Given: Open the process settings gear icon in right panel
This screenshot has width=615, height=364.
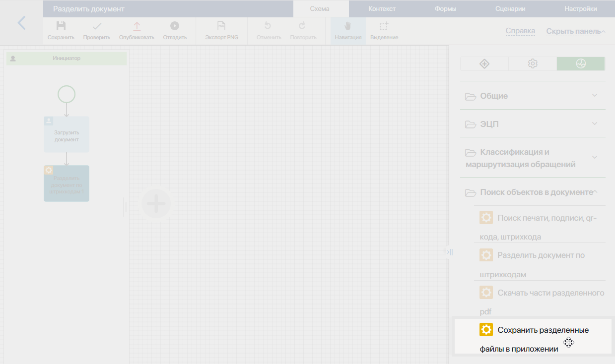Looking at the screenshot, I should pos(532,63).
